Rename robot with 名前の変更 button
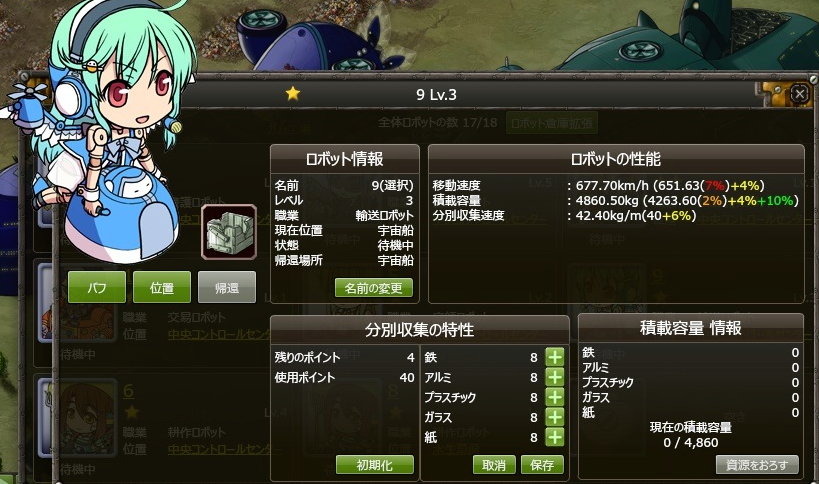Viewport: 819px width, 484px height. pyautogui.click(x=373, y=288)
